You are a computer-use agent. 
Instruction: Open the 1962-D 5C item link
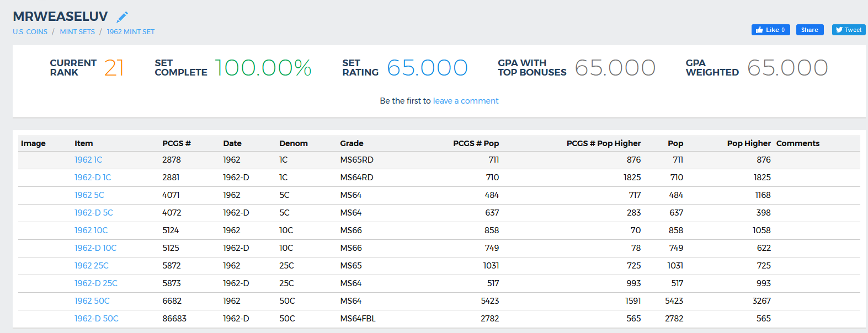tap(94, 213)
